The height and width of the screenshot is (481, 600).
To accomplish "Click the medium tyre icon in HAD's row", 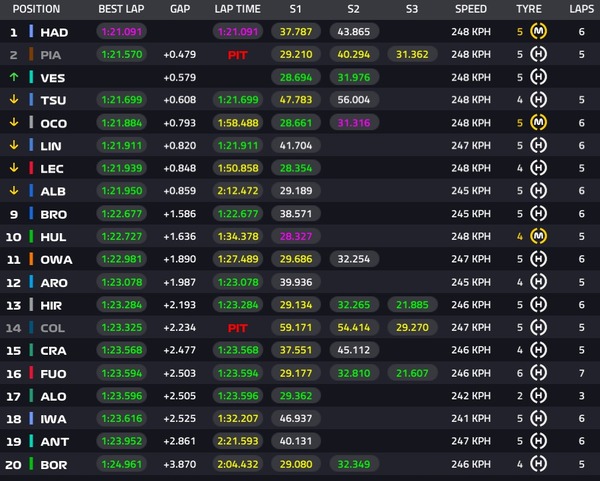I will (542, 32).
